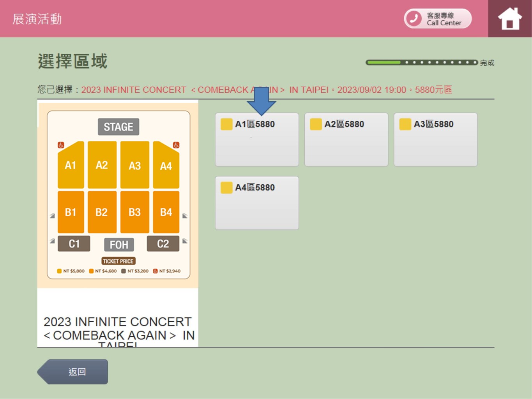Click right wheelchair icon near A4 on map
The height and width of the screenshot is (399, 532).
[x=176, y=145]
